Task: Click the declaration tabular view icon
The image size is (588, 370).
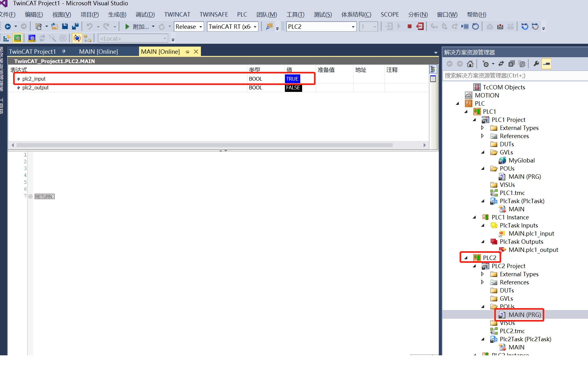Action: [x=433, y=79]
